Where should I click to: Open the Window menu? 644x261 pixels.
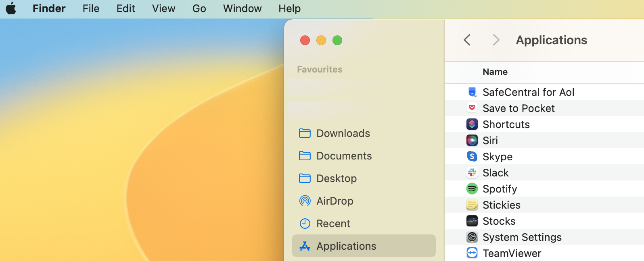coord(242,8)
